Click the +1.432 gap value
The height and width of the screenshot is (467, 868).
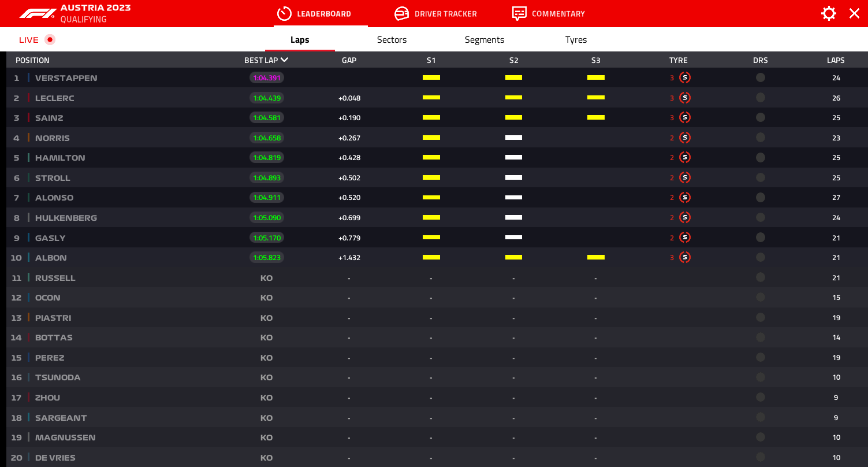click(349, 257)
